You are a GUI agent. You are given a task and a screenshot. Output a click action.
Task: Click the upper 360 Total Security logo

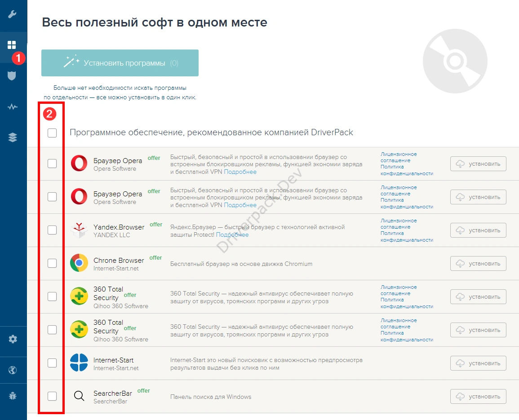[79, 296]
